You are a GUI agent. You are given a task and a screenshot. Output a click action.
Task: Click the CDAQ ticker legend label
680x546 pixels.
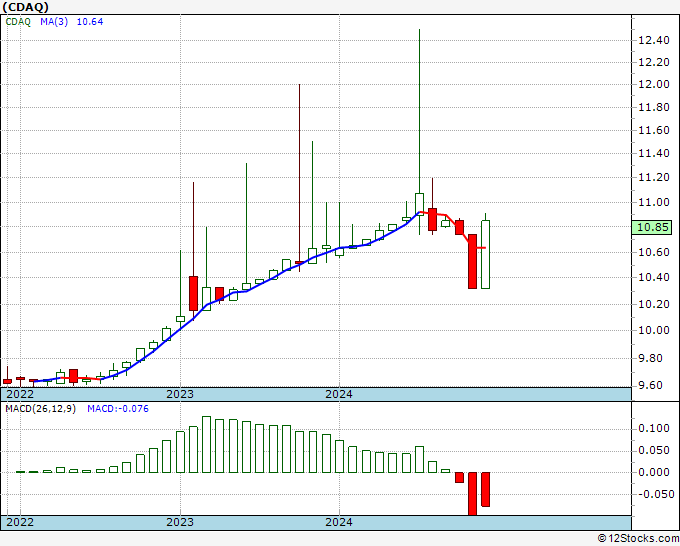18,22
